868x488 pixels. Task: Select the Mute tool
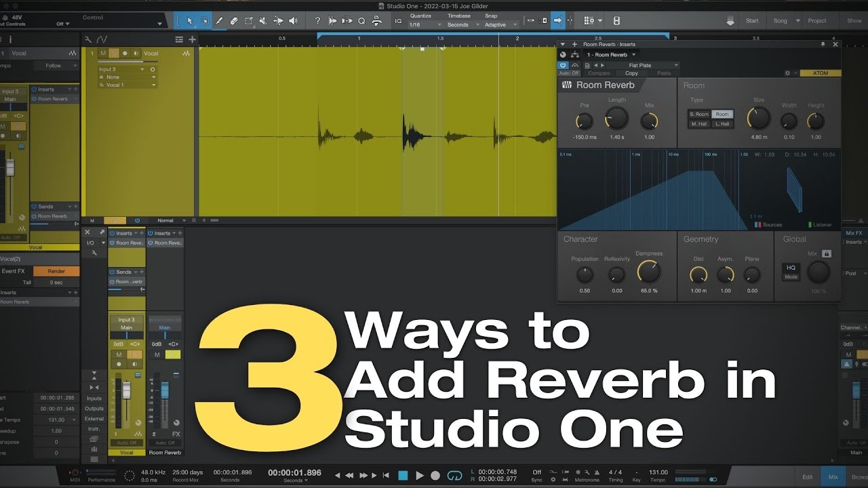tap(263, 21)
